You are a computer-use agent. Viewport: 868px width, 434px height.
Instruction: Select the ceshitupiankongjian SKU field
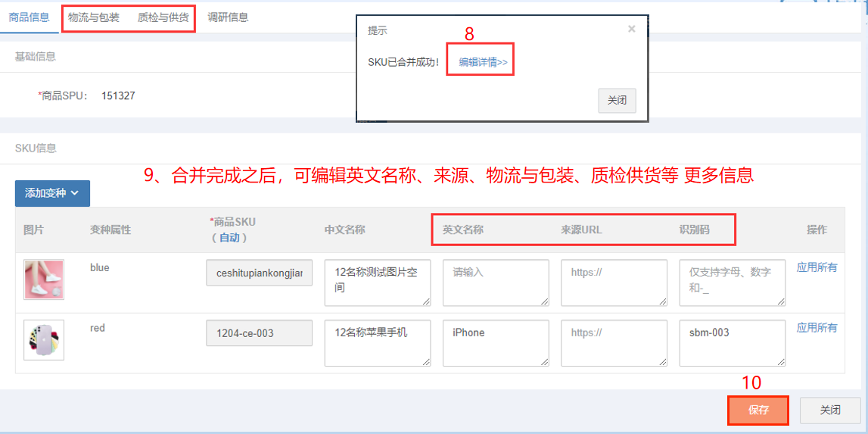259,273
